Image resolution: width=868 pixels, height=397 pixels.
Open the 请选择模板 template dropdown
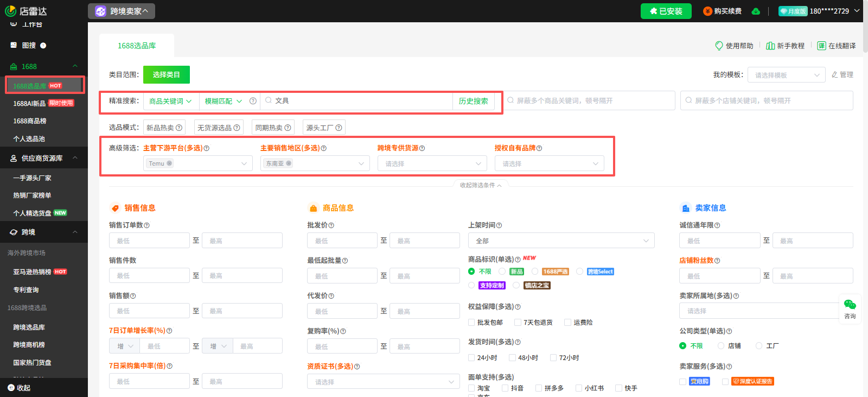pyautogui.click(x=786, y=75)
